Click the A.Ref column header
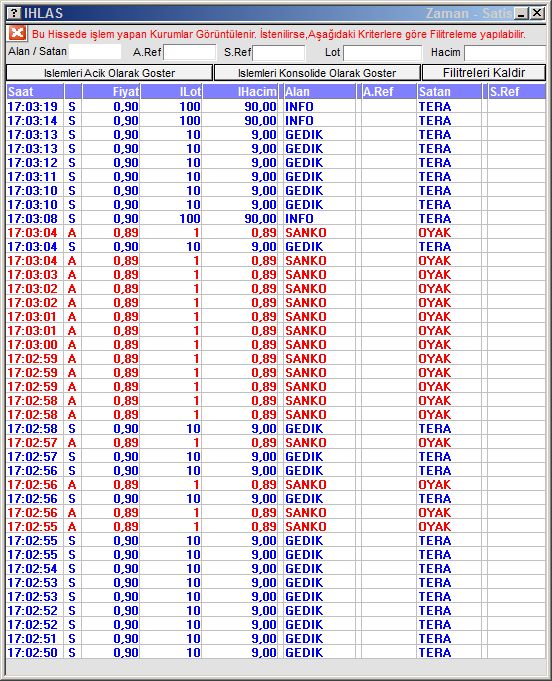 [389, 92]
